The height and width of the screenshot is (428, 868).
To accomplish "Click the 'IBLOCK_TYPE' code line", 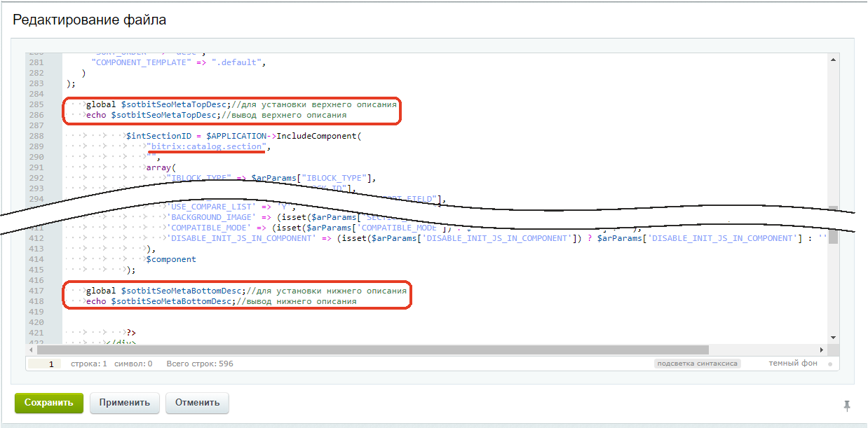I will [x=271, y=178].
